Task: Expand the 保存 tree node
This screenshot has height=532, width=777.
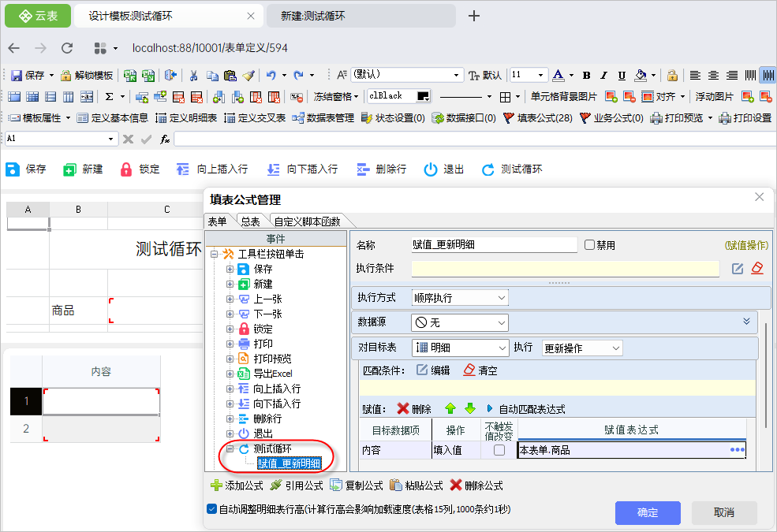Action: (x=230, y=270)
